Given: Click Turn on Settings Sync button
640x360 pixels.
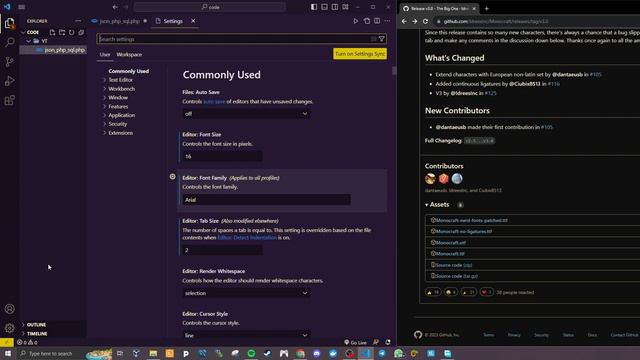Looking at the screenshot, I should point(360,54).
